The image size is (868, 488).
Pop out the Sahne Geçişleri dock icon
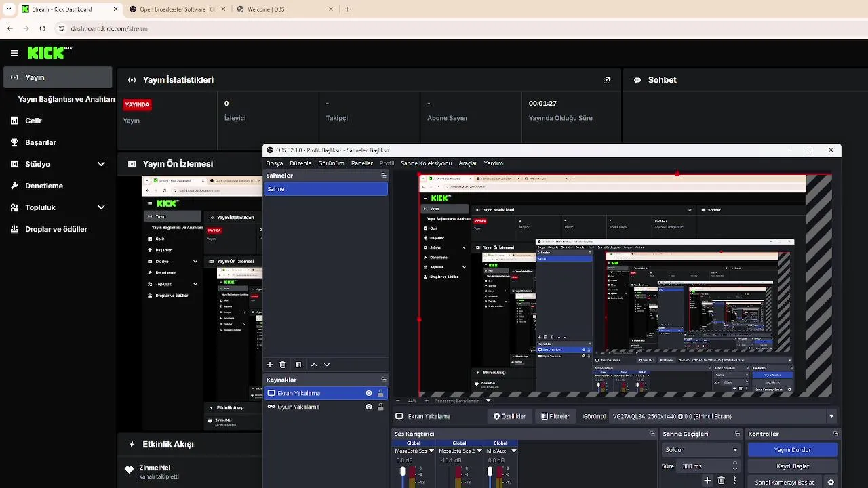point(737,434)
